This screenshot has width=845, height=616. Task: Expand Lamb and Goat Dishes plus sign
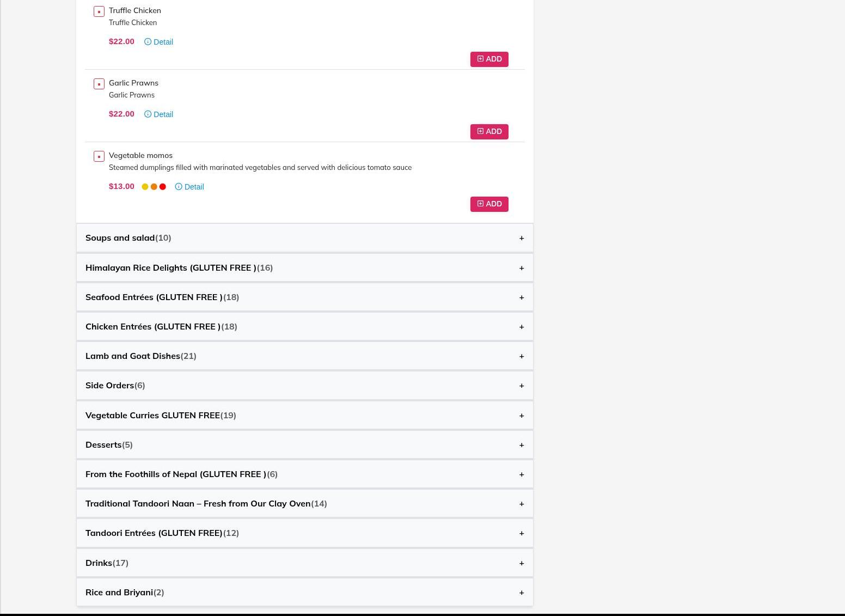point(521,356)
